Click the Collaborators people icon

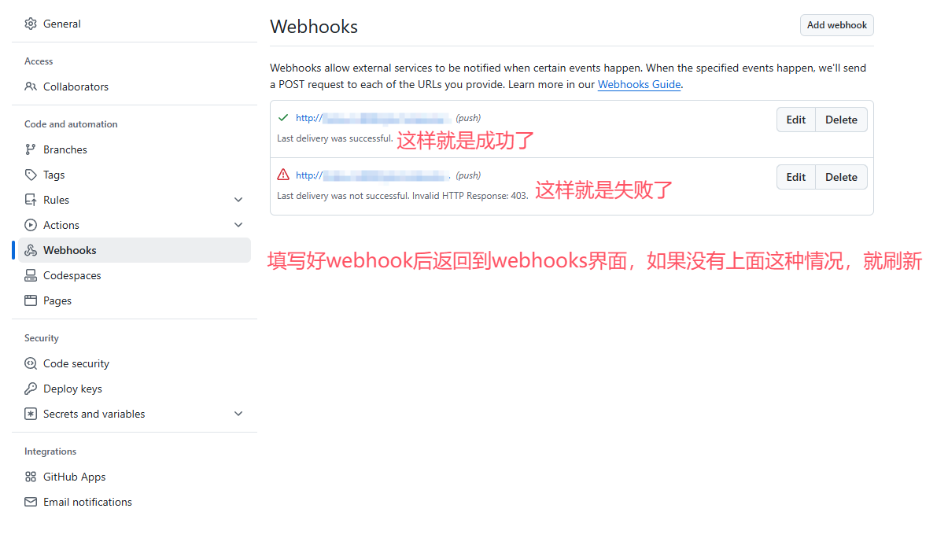(x=31, y=87)
